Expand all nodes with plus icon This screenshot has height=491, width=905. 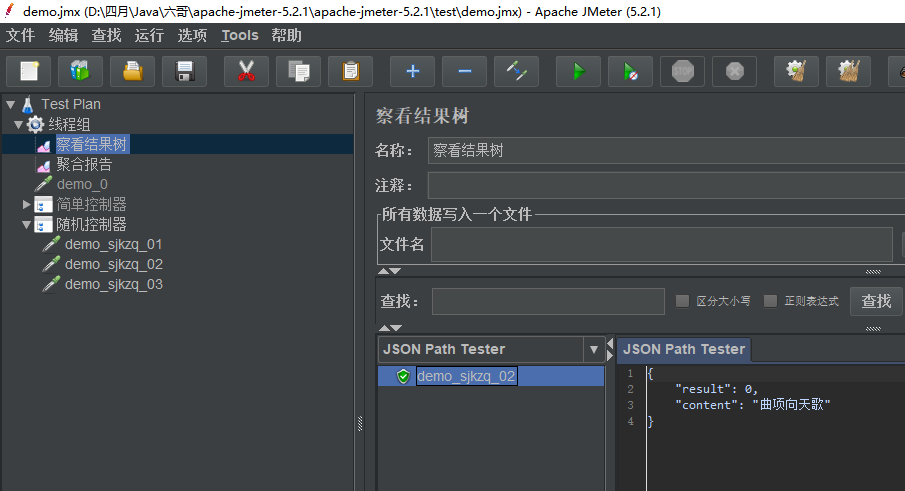[413, 72]
